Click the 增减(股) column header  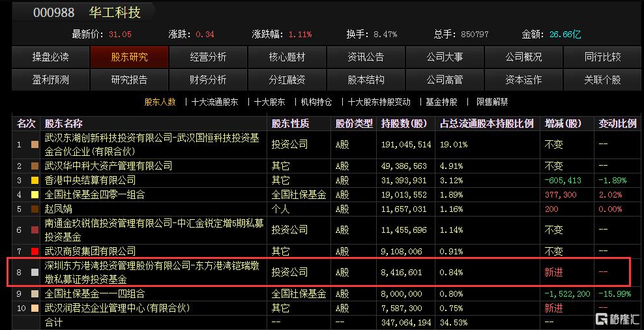coord(563,124)
